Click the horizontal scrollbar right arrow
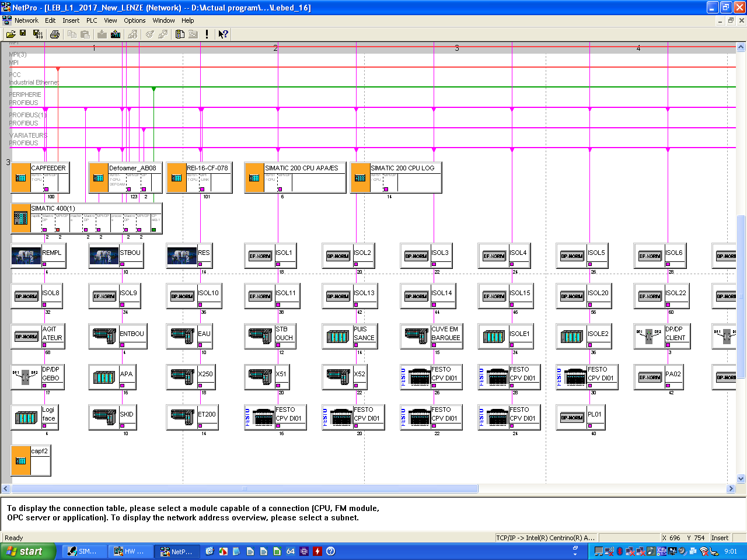 pos(731,489)
